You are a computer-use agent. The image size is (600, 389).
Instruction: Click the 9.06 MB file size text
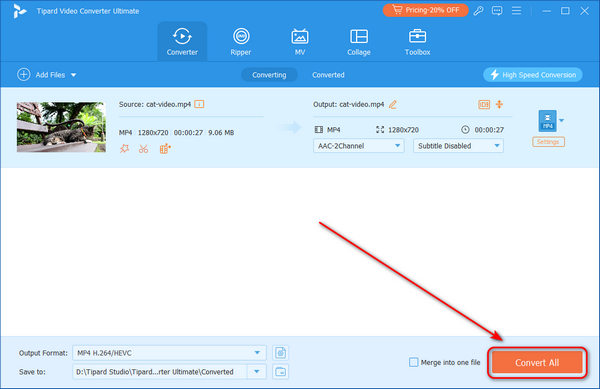[221, 133]
